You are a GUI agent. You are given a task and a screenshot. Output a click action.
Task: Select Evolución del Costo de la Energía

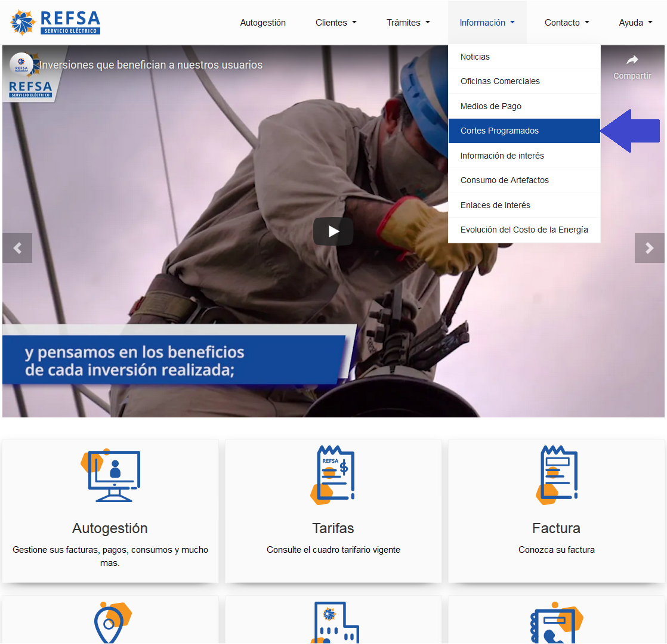524,230
